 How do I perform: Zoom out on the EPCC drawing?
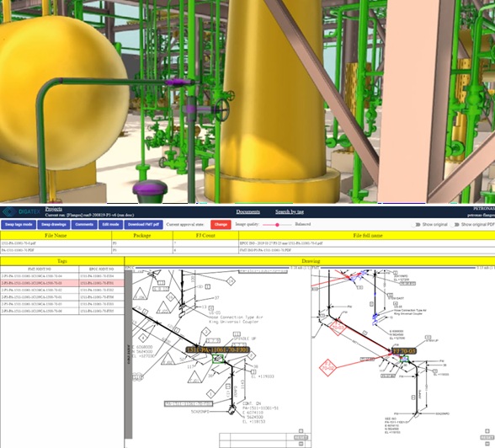[301, 444]
